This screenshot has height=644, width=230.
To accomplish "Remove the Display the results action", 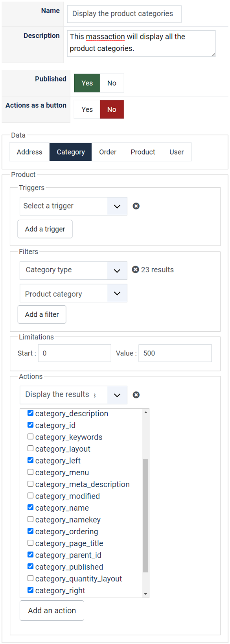I will point(136,395).
